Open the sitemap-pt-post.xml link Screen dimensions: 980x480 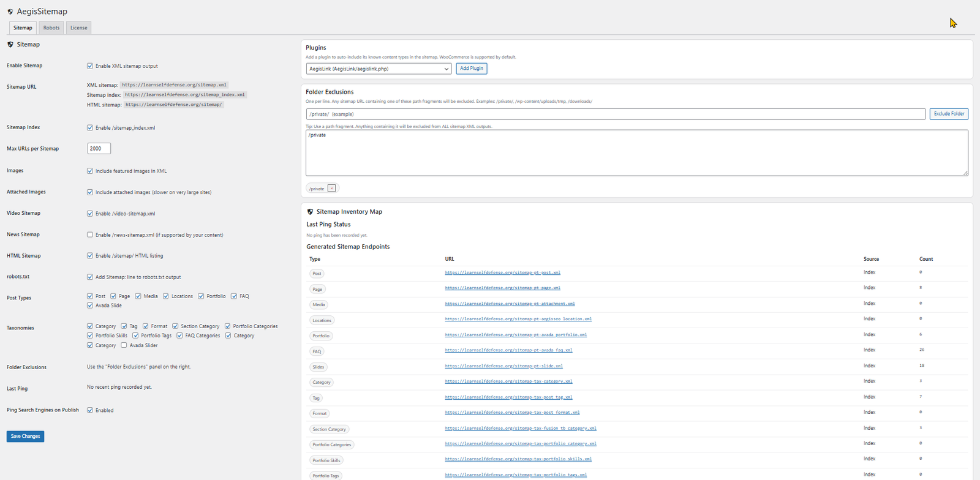502,272
